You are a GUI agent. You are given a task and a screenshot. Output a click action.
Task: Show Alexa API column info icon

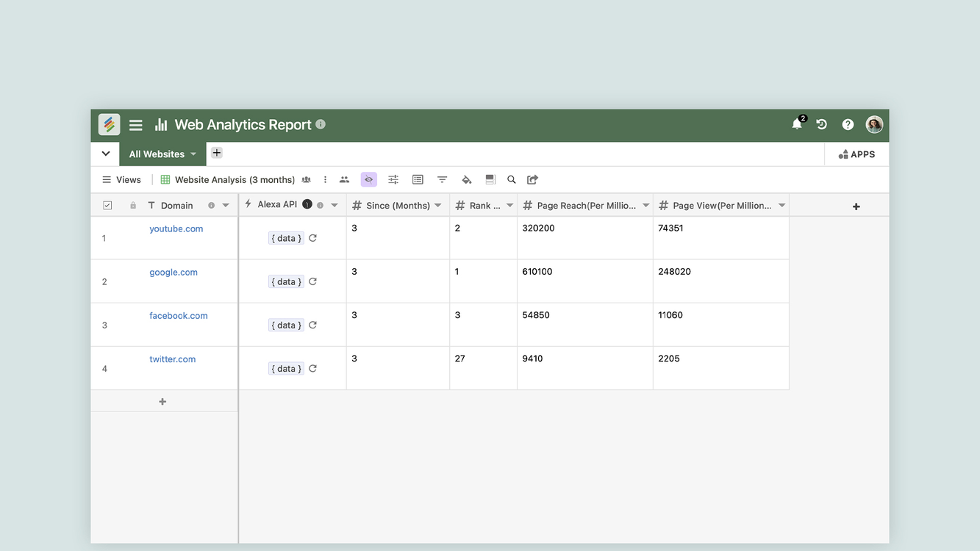[320, 205]
